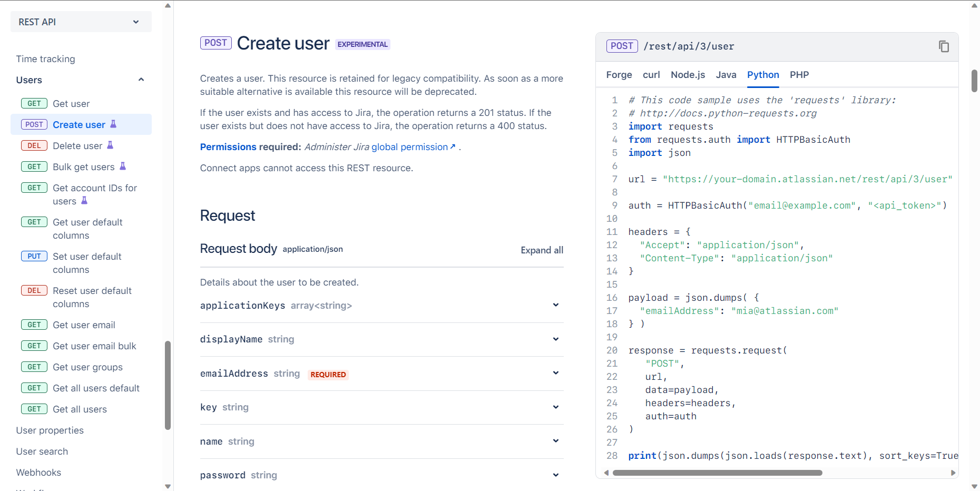The height and width of the screenshot is (491, 980).
Task: Click the DEL badge beside Delete user
Action: [x=34, y=145]
